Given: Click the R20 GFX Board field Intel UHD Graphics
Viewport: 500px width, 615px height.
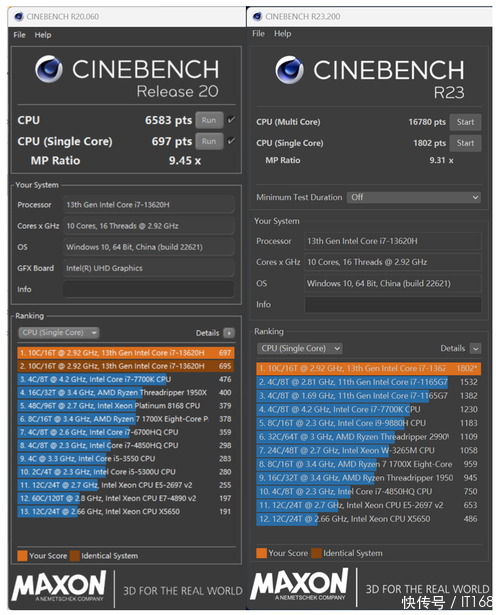Looking at the screenshot, I should pos(149,268).
